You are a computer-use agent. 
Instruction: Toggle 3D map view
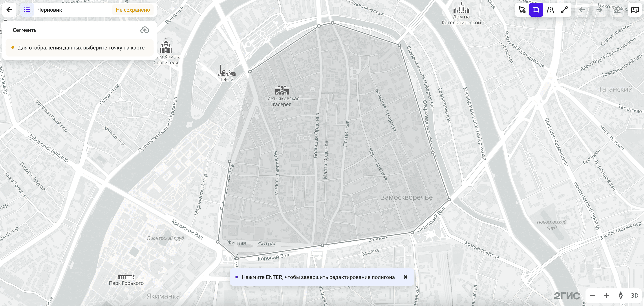634,295
